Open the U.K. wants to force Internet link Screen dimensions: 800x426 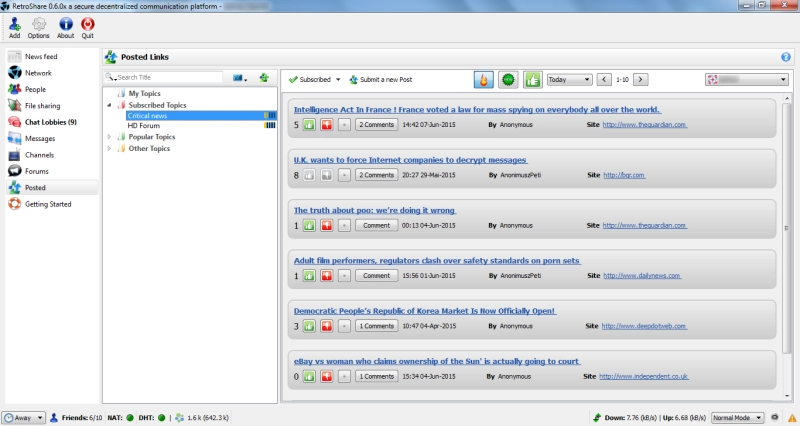(x=410, y=160)
